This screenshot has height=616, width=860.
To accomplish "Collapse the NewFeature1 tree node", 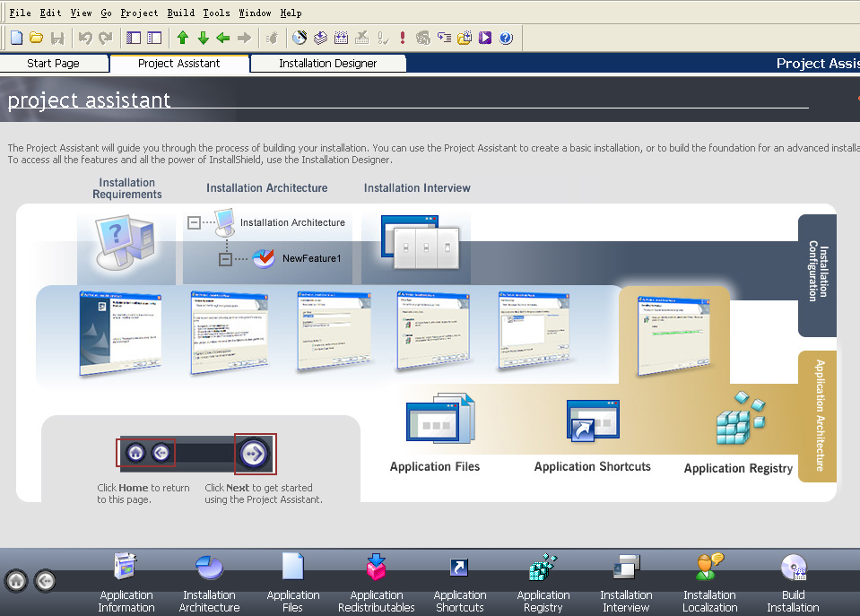I will 225,259.
